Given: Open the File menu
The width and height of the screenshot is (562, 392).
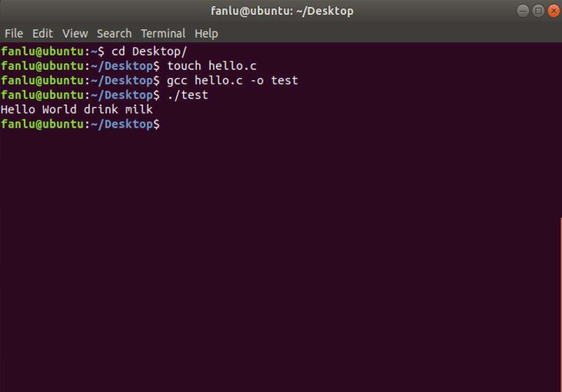Looking at the screenshot, I should [x=13, y=33].
